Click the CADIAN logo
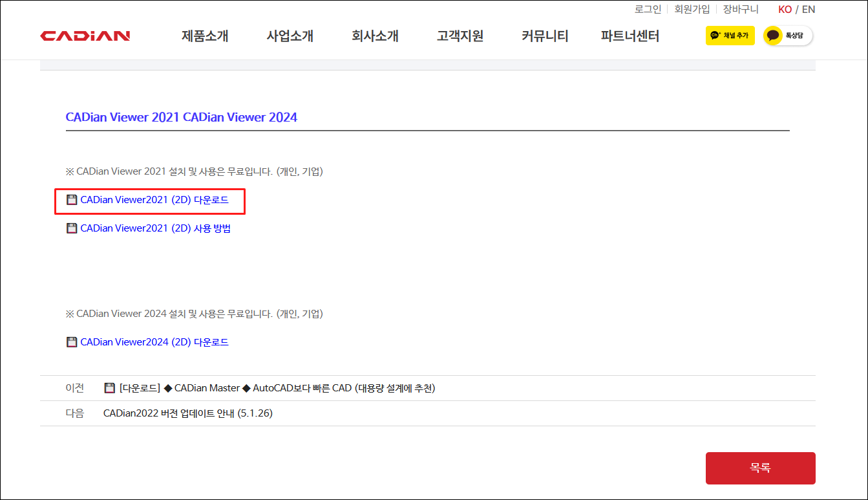 pyautogui.click(x=85, y=36)
